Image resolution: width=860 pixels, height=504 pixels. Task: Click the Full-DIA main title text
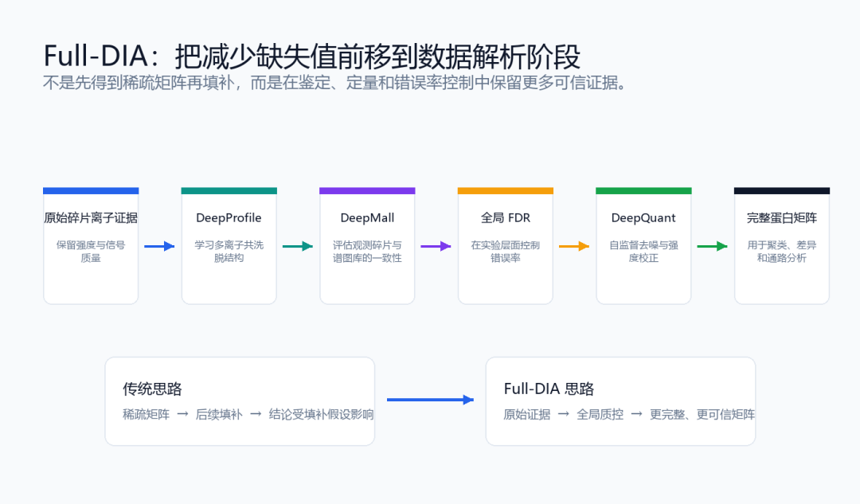click(x=311, y=56)
